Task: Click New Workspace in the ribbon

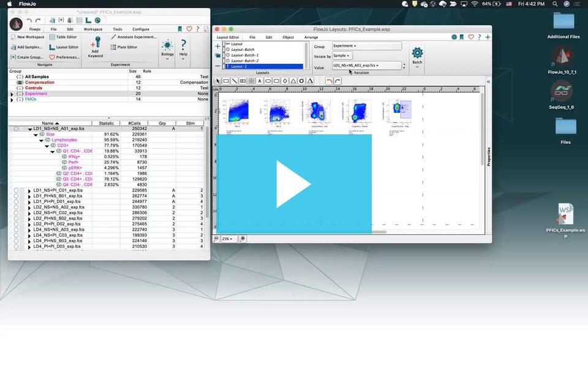Action: [x=28, y=37]
